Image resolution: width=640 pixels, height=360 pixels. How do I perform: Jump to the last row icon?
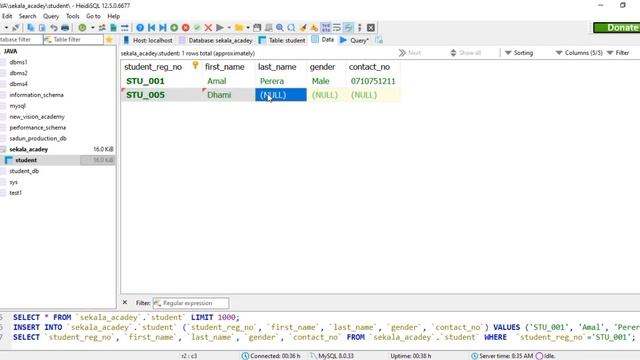click(x=162, y=28)
